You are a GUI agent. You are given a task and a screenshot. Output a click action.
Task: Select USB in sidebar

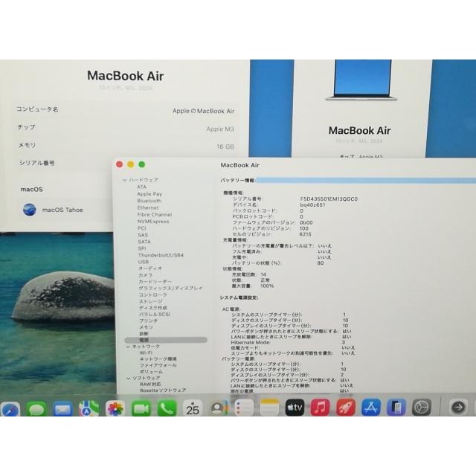144,262
